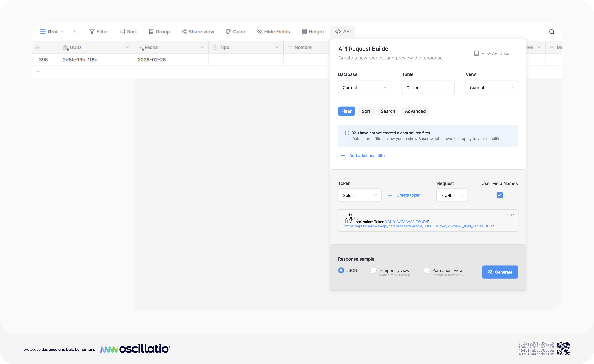This screenshot has width=594, height=364.
Task: Click the Generate button
Action: pos(500,272)
